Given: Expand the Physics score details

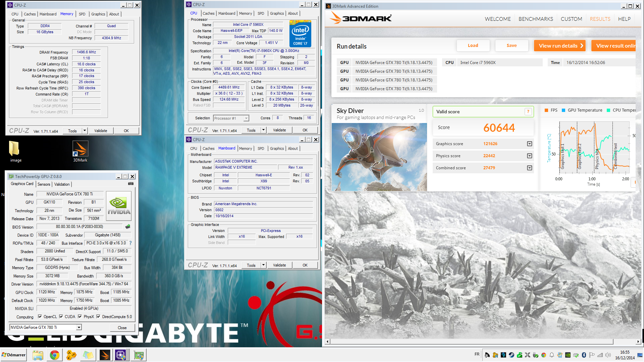Looking at the screenshot, I should (530, 156).
